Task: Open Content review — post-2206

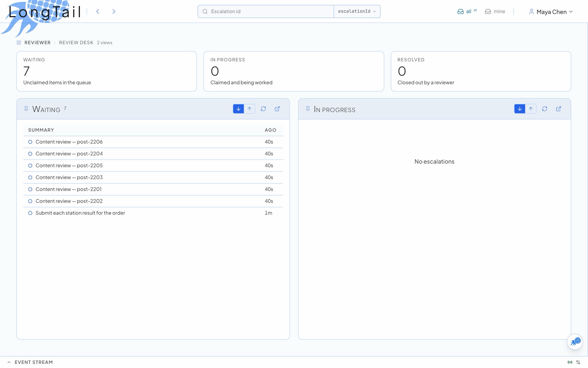Action: coord(153,142)
